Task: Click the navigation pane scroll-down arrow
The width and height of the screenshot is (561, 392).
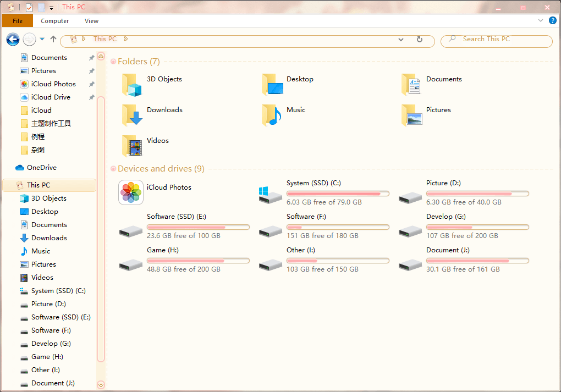Action: pyautogui.click(x=101, y=385)
